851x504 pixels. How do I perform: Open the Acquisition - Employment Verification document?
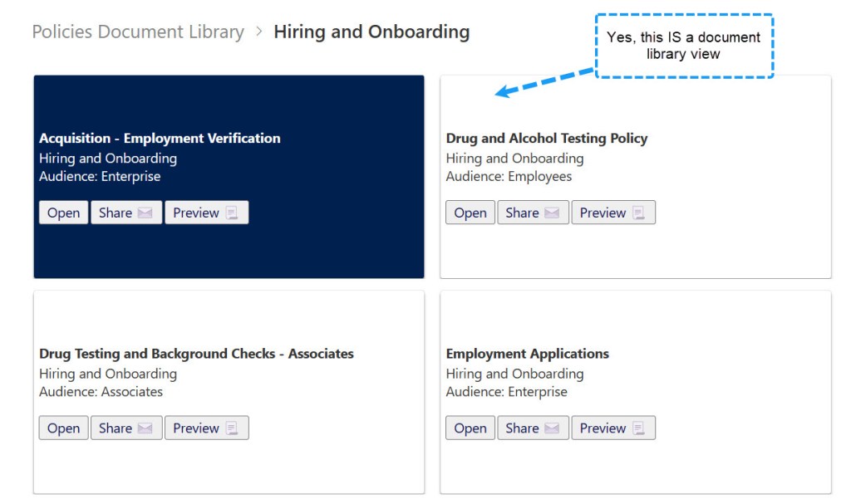(x=63, y=212)
